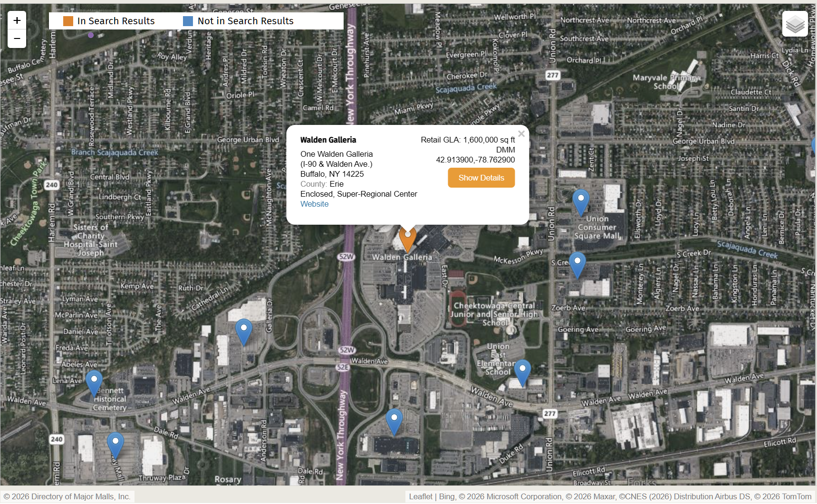Click the orange In Search Results swatch
The height and width of the screenshot is (504, 817).
[68, 21]
